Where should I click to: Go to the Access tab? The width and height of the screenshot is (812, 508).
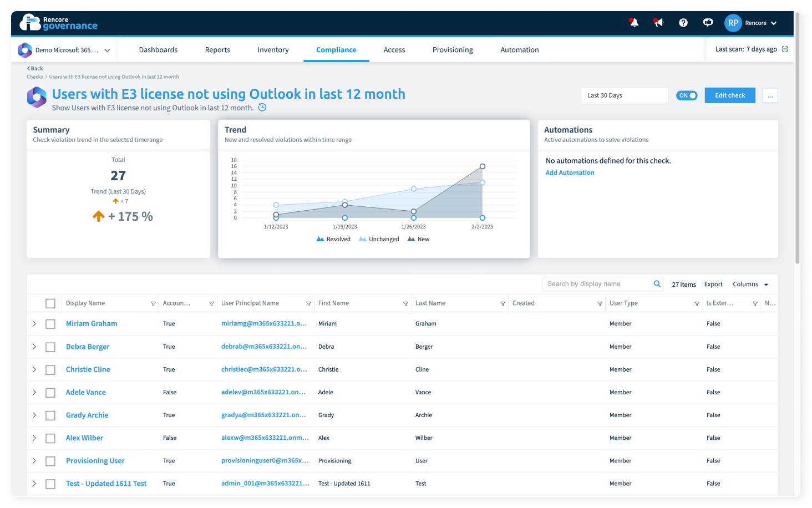click(394, 50)
